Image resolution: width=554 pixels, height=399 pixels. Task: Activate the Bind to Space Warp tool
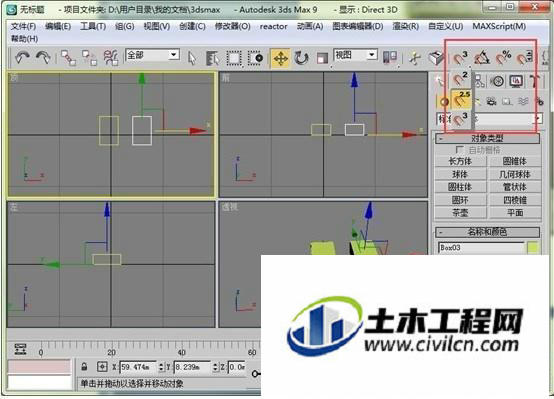point(111,58)
